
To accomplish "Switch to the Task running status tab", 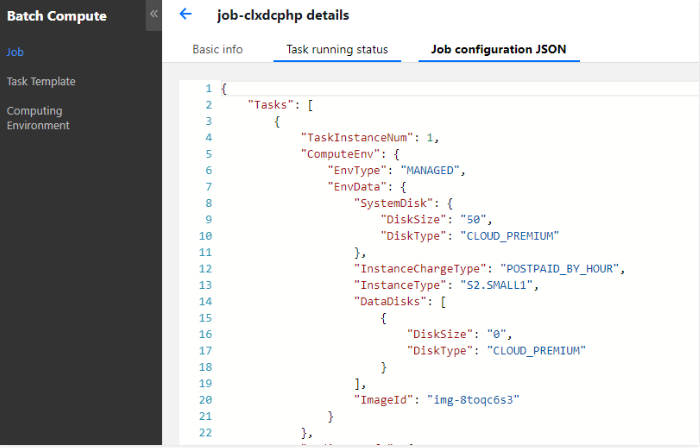I will 337,49.
